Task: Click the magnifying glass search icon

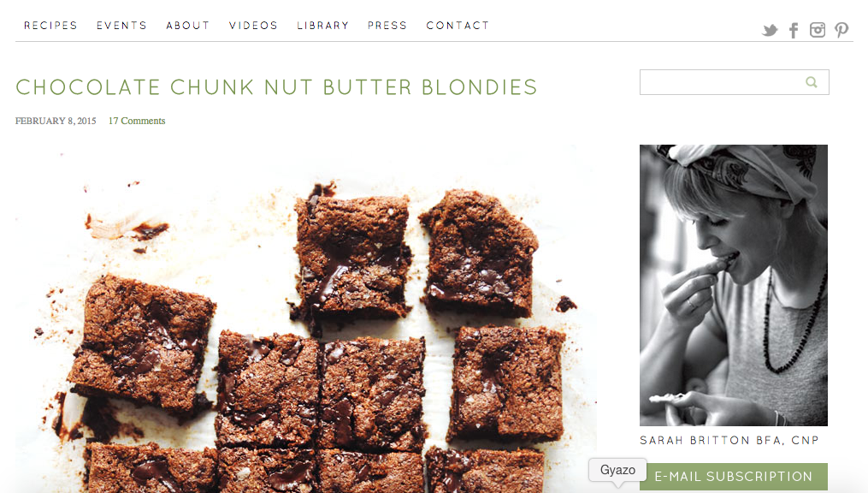Action: 812,82
